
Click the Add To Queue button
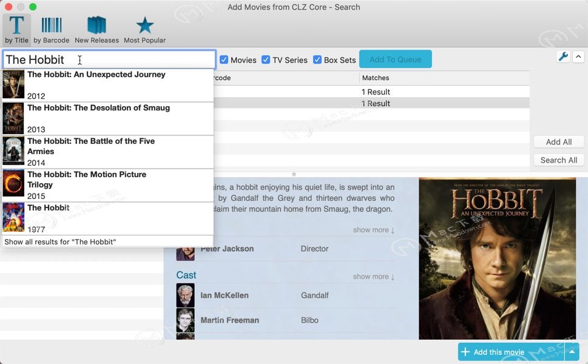pos(395,59)
